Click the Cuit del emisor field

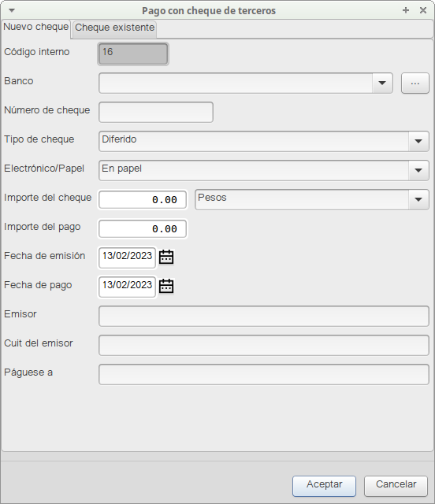[264, 346]
